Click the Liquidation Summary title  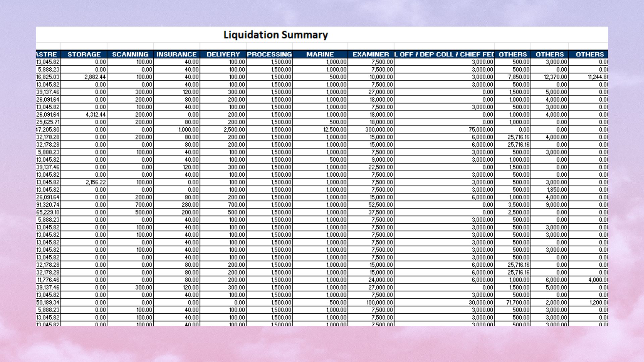[x=275, y=35]
